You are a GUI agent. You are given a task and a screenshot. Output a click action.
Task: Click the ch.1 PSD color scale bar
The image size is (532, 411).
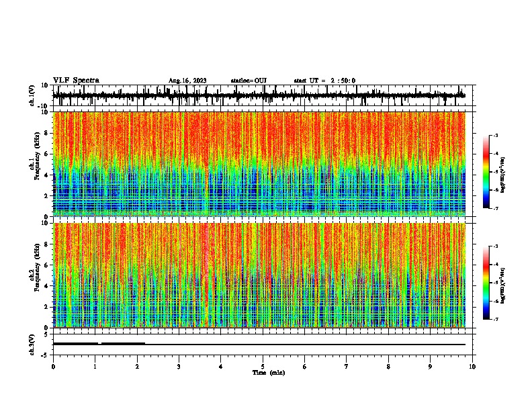[486, 172]
